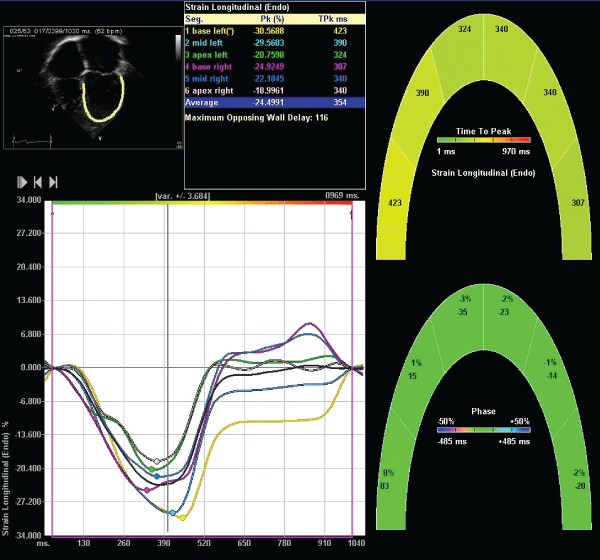Image resolution: width=600 pixels, height=560 pixels.
Task: Click the 1% / 15 segment in Phase arch
Action: click(419, 373)
